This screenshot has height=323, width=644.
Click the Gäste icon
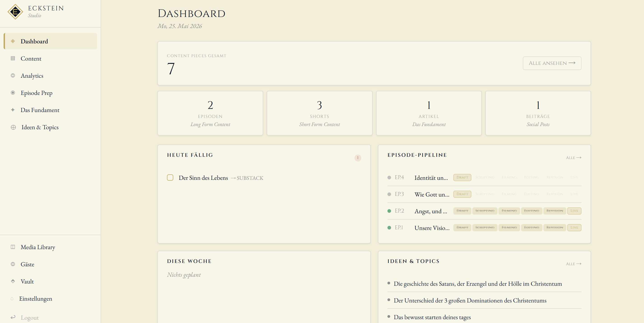(x=13, y=264)
